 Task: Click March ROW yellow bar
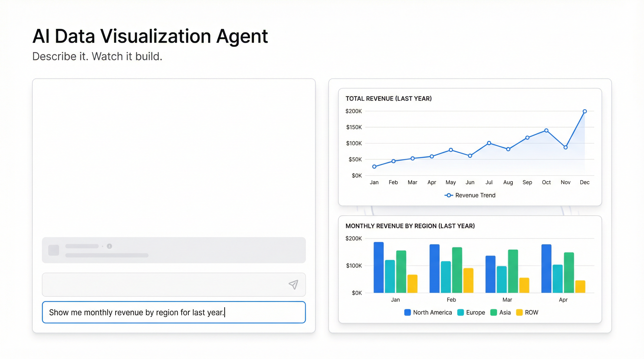click(x=524, y=285)
